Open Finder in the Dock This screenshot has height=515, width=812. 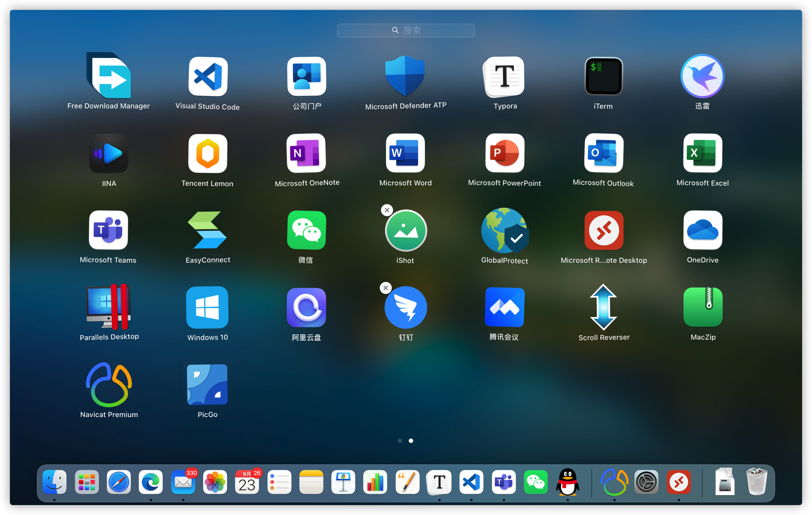[54, 482]
